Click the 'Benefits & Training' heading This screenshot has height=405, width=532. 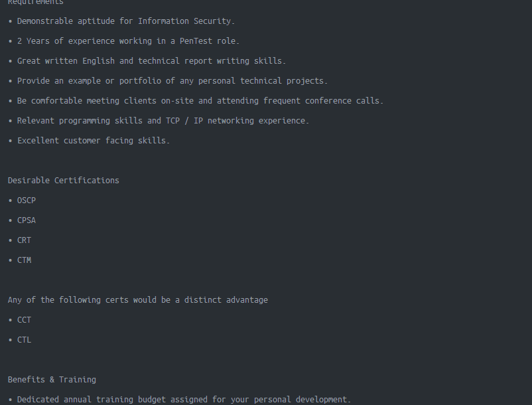pos(52,380)
